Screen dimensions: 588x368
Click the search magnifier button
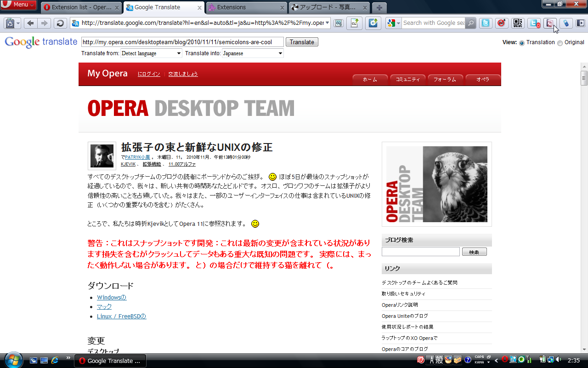[x=471, y=23]
